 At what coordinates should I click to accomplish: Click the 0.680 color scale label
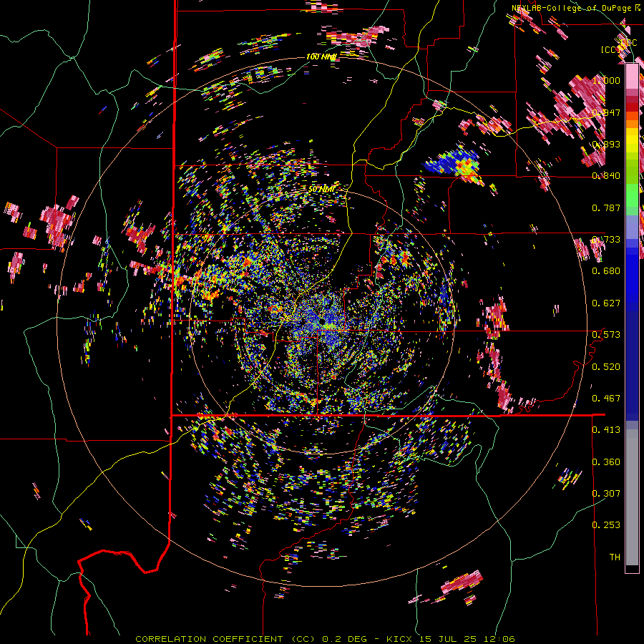point(606,271)
